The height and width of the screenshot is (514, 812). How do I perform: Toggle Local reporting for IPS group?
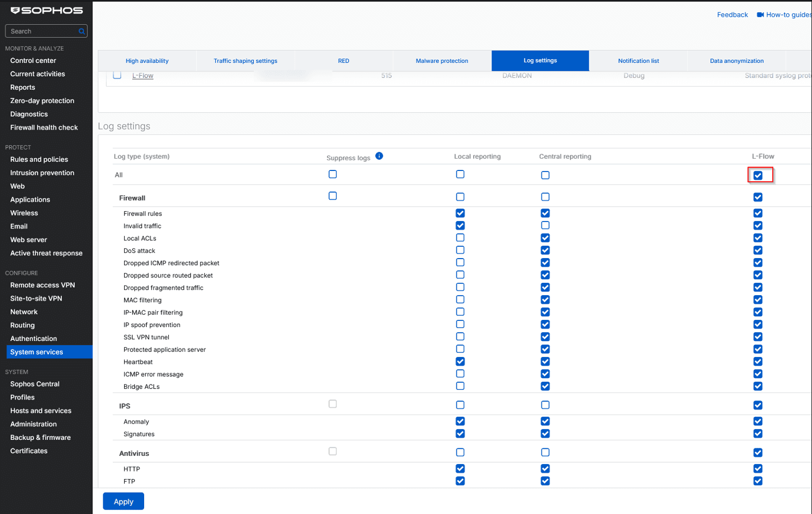(x=460, y=405)
